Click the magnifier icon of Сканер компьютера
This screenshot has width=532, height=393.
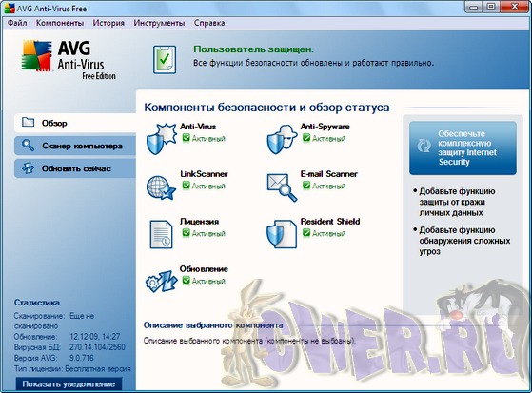(x=28, y=146)
